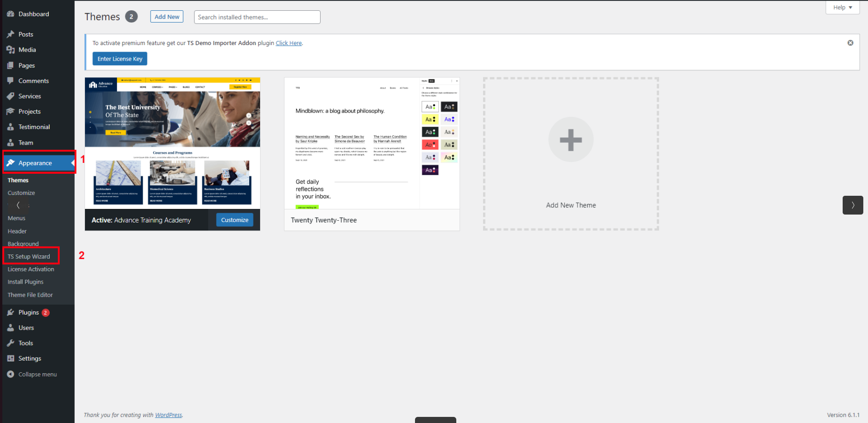
Task: Click the Tools wrench icon
Action: coord(10,343)
